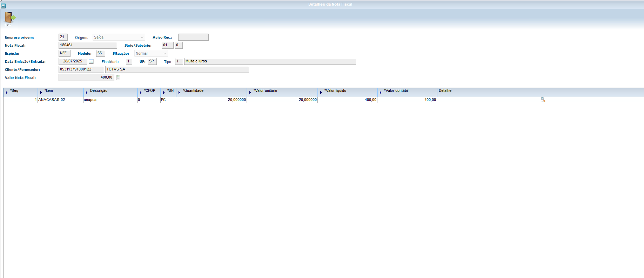Sort by the *Valor líquido column header
Screen dimensions: 644x278
click(x=348, y=92)
